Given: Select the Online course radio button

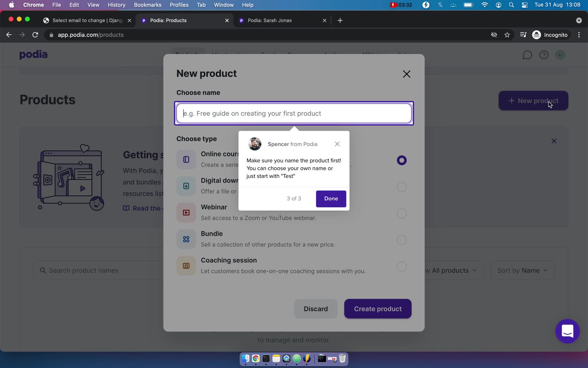Looking at the screenshot, I should click(x=401, y=160).
